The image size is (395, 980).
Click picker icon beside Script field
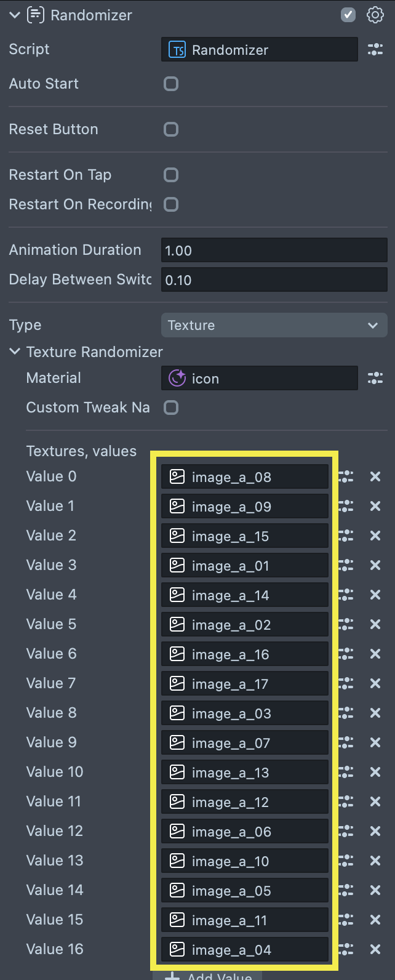point(375,50)
